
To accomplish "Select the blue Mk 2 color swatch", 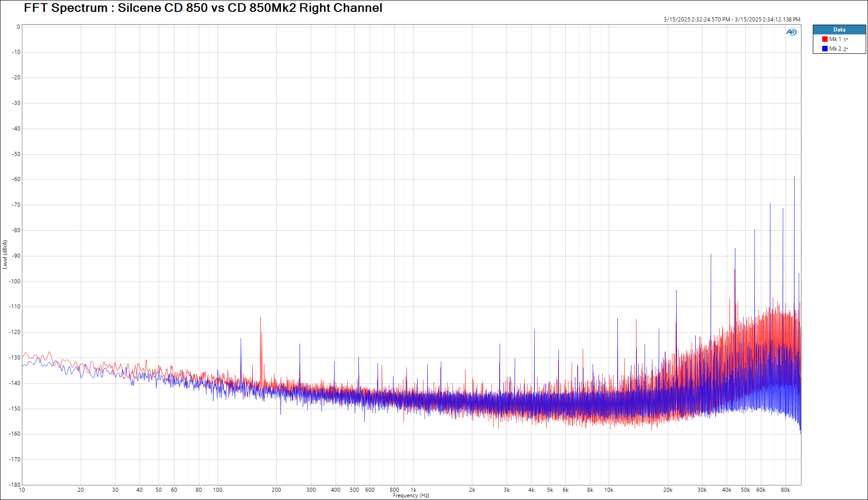I will (825, 49).
